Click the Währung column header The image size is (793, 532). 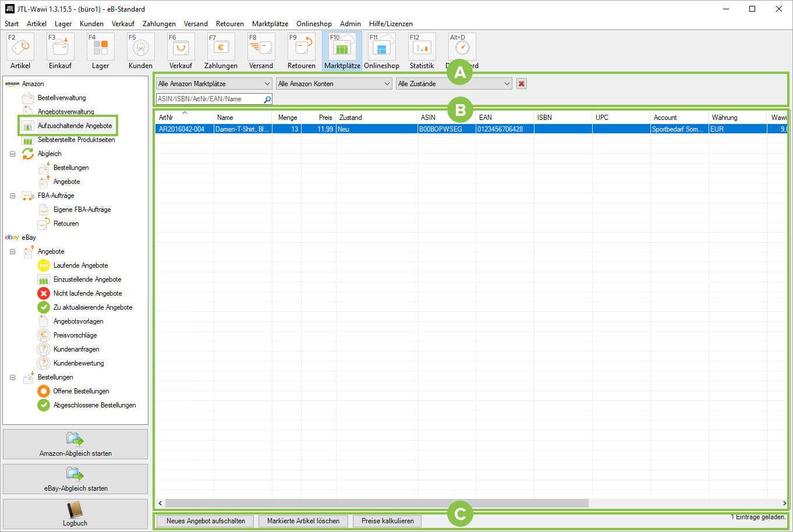[738, 118]
